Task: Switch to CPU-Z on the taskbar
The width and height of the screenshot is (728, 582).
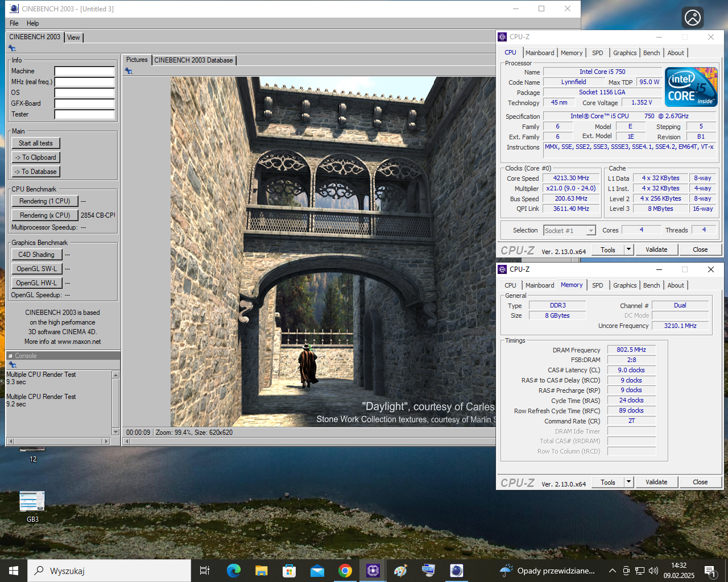Action: click(x=373, y=571)
